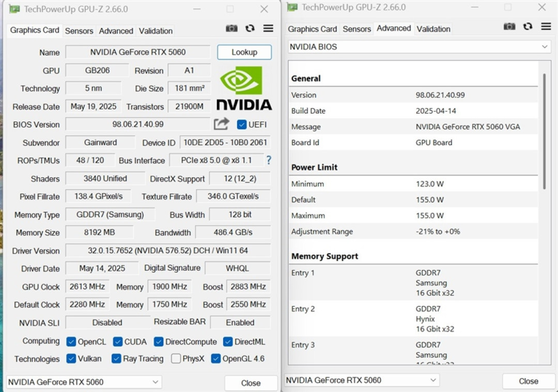
Task: Open the GPU selector dropdown in the Advanced window
Action: (x=362, y=380)
